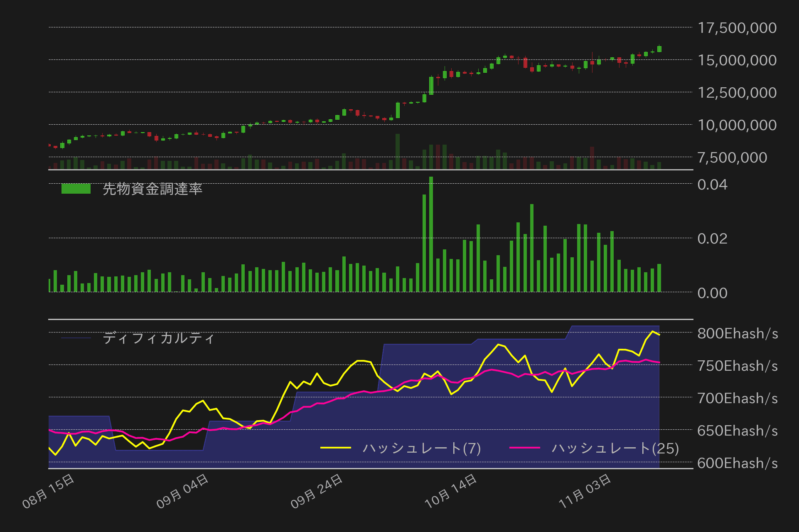The width and height of the screenshot is (799, 532).
Task: Click the 800Ehash/s axis label
Action: tap(737, 333)
